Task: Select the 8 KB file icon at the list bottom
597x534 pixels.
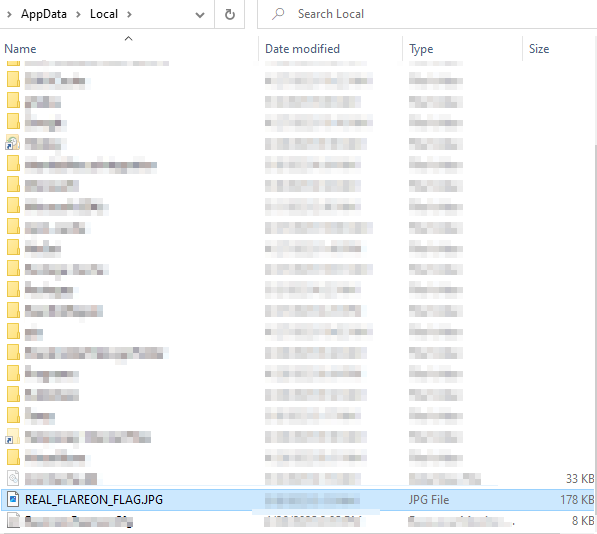Action: (x=13, y=520)
